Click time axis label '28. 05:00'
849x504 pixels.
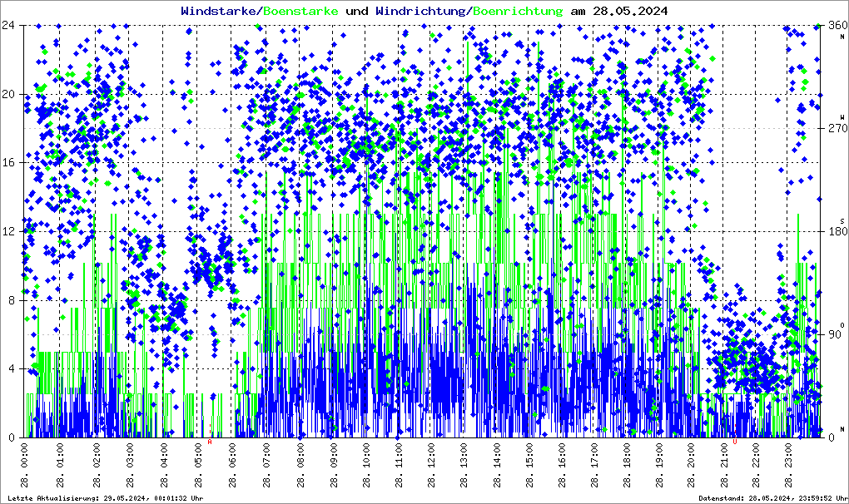pos(198,465)
